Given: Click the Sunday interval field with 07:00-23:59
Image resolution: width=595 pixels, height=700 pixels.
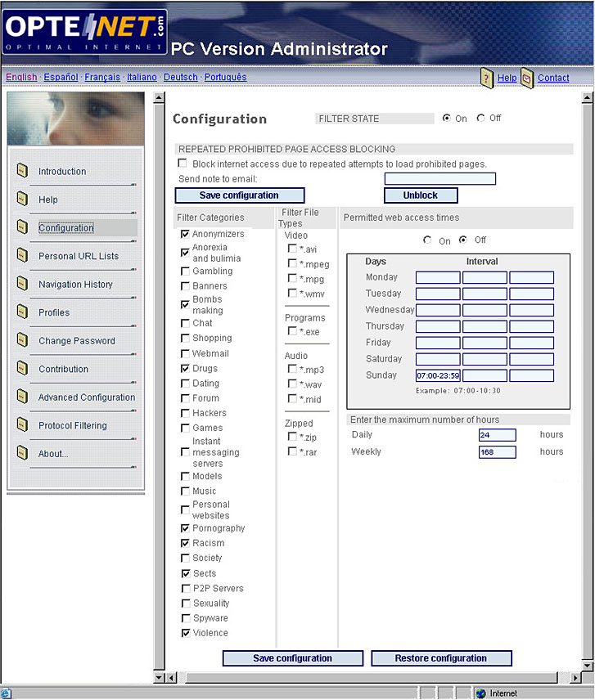Looking at the screenshot, I should [438, 375].
